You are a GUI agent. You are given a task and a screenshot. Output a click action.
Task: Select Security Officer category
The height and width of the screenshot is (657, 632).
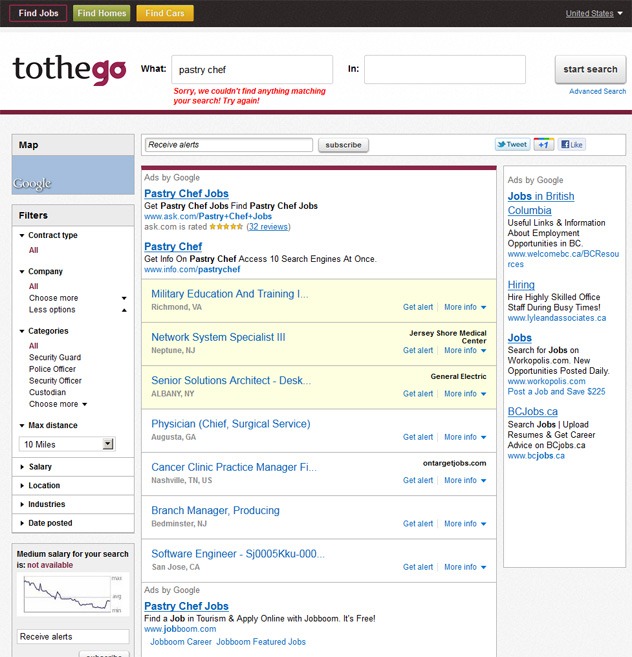[x=55, y=381]
